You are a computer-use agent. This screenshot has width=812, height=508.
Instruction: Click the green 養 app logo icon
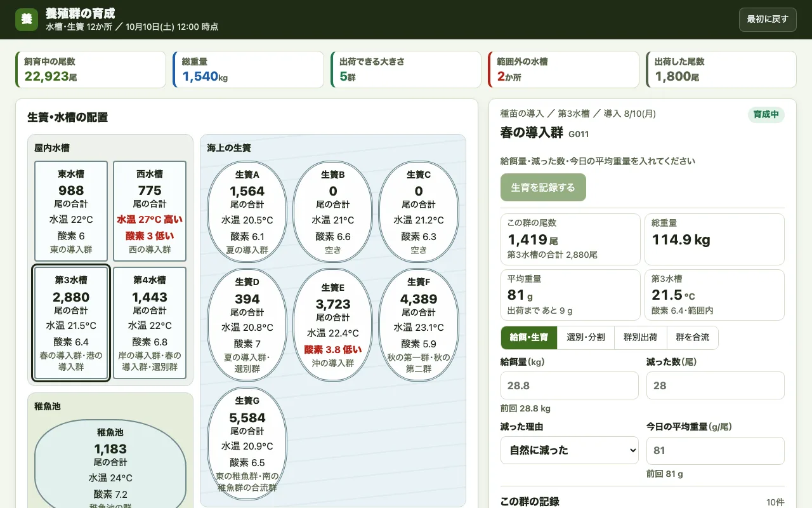27,19
